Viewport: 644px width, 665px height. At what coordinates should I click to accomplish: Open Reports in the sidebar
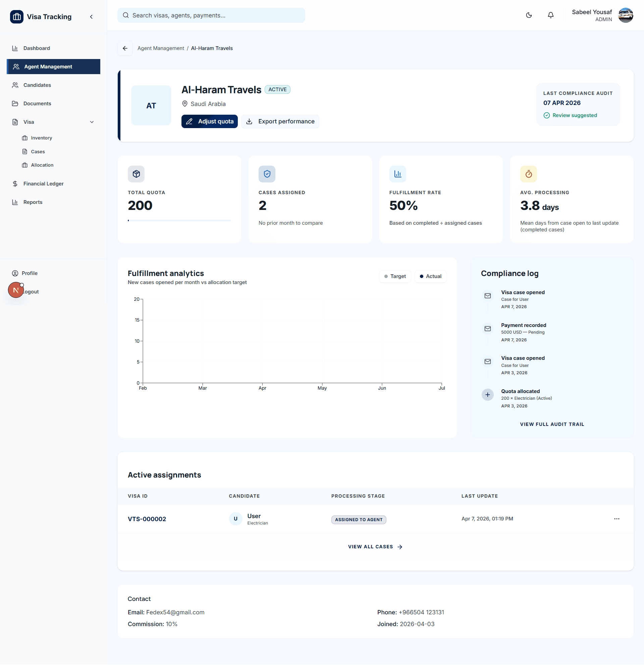pyautogui.click(x=53, y=202)
